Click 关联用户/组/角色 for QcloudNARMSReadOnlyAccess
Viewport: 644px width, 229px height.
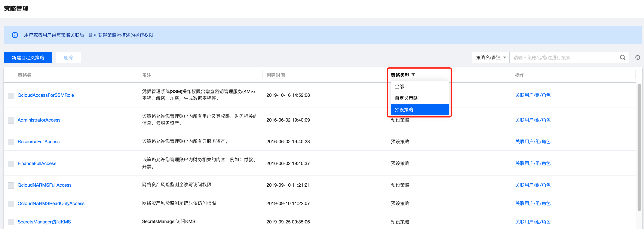pos(533,203)
